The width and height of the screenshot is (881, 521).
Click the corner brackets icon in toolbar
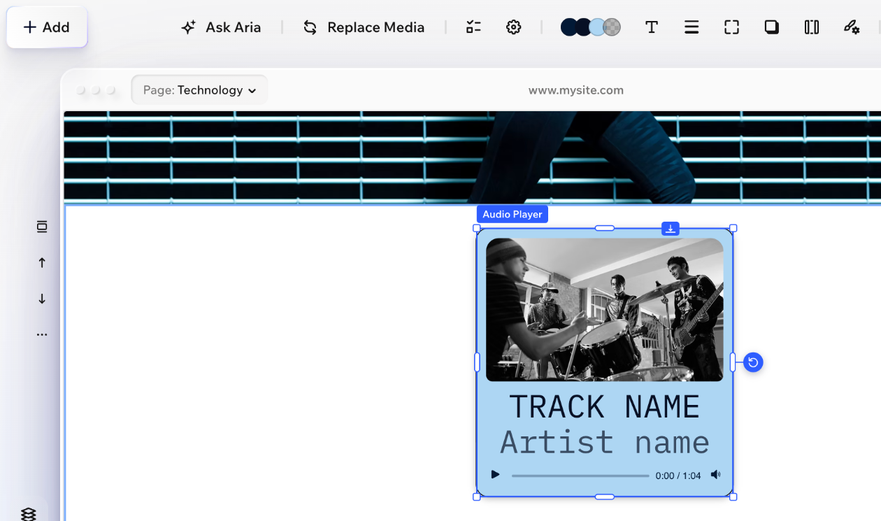click(732, 27)
